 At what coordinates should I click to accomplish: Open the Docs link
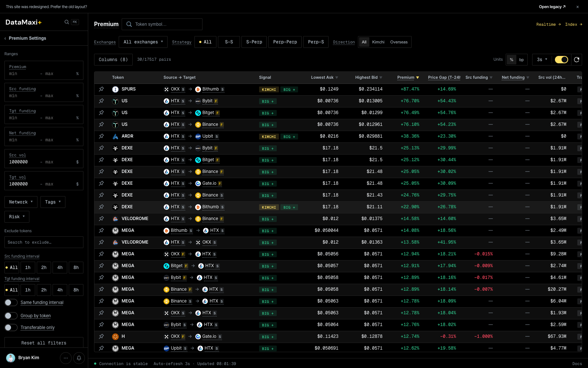577,364
